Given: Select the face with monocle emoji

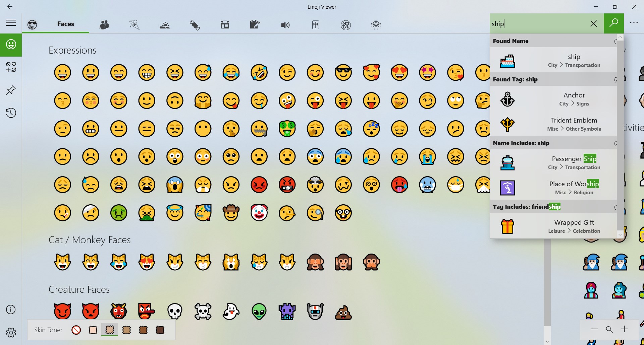Looking at the screenshot, I should [315, 213].
